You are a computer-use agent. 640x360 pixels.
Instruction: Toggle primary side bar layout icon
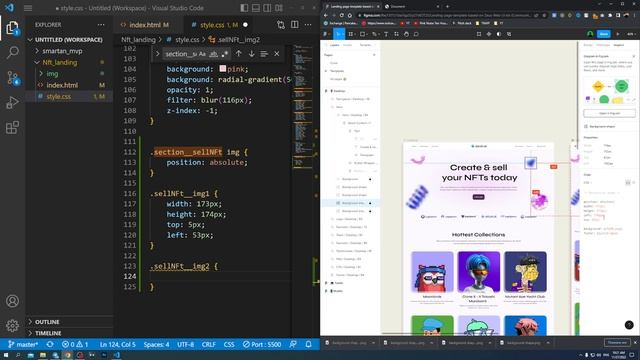click(244, 8)
